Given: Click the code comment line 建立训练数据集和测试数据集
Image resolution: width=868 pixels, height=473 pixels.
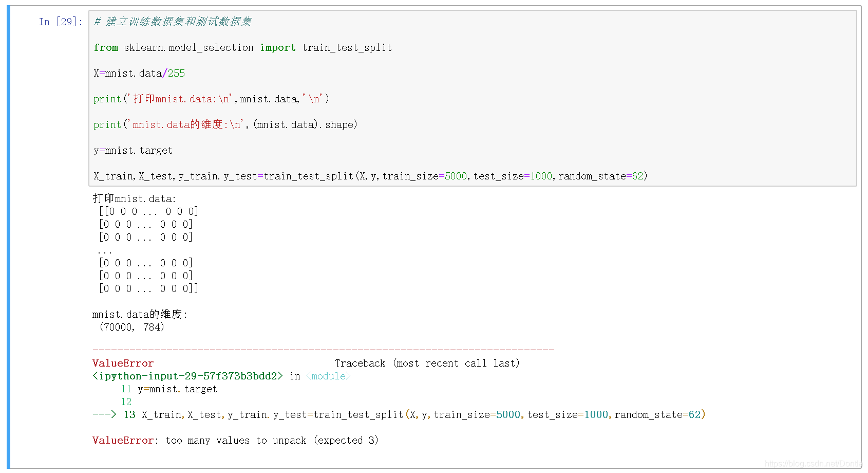Looking at the screenshot, I should [x=173, y=22].
